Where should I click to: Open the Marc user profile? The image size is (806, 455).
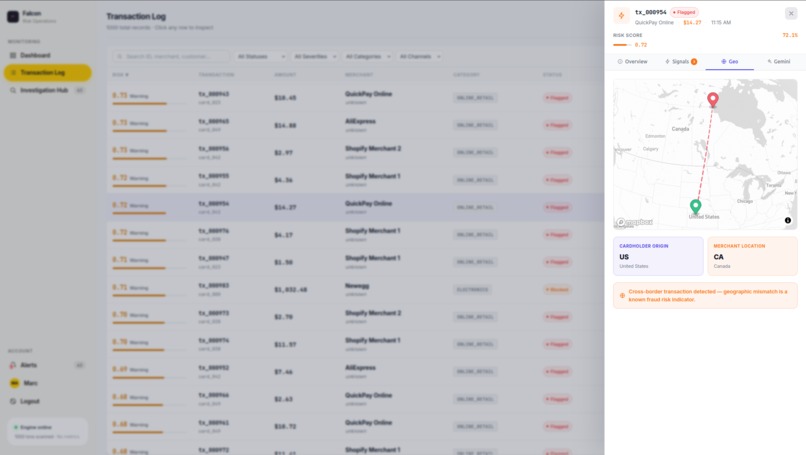coord(47,383)
